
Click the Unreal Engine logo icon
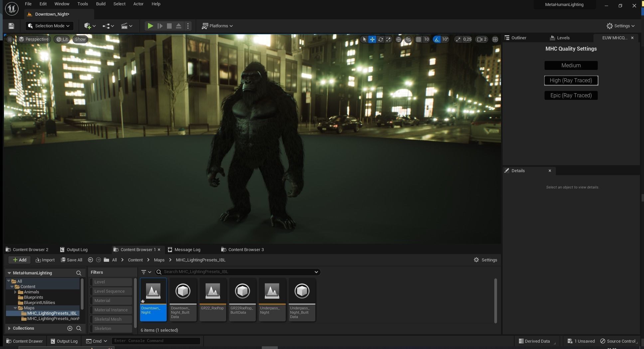click(x=12, y=9)
